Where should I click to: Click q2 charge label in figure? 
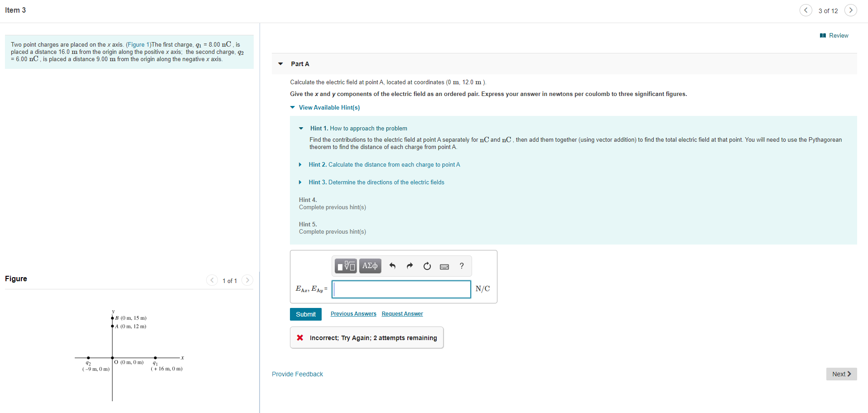(88, 363)
